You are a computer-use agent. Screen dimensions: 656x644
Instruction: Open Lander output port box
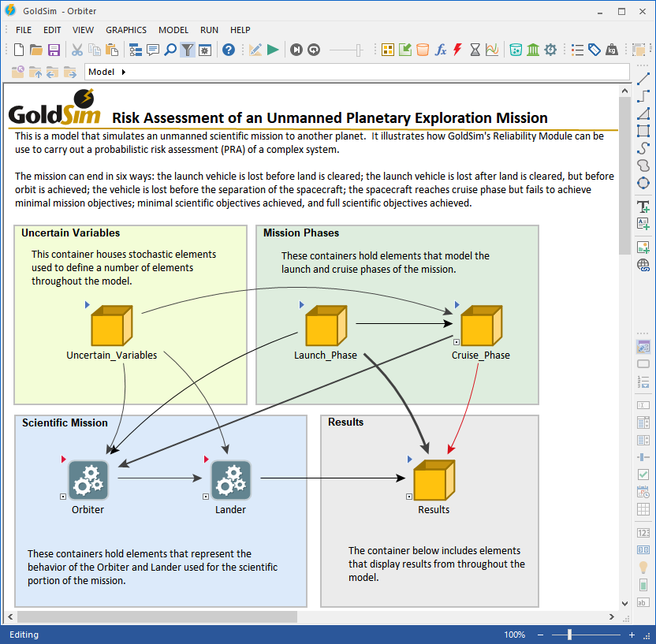pos(206,497)
